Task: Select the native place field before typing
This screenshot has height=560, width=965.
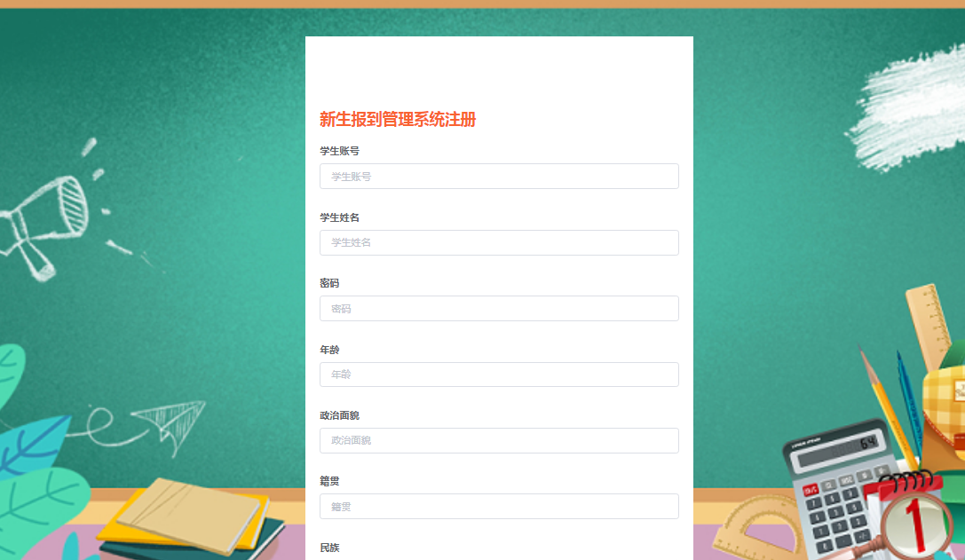Action: [x=497, y=506]
